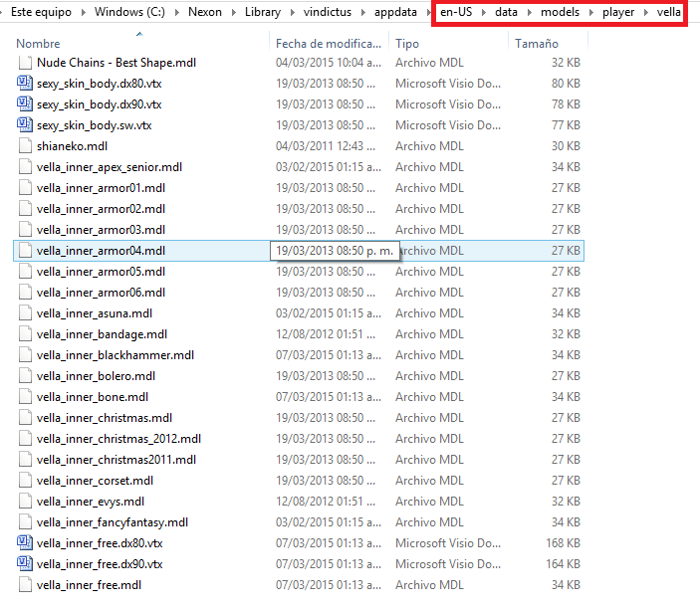
Task: Select the vella_inner_free.dx90.vtx file icon
Action: pyautogui.click(x=25, y=564)
